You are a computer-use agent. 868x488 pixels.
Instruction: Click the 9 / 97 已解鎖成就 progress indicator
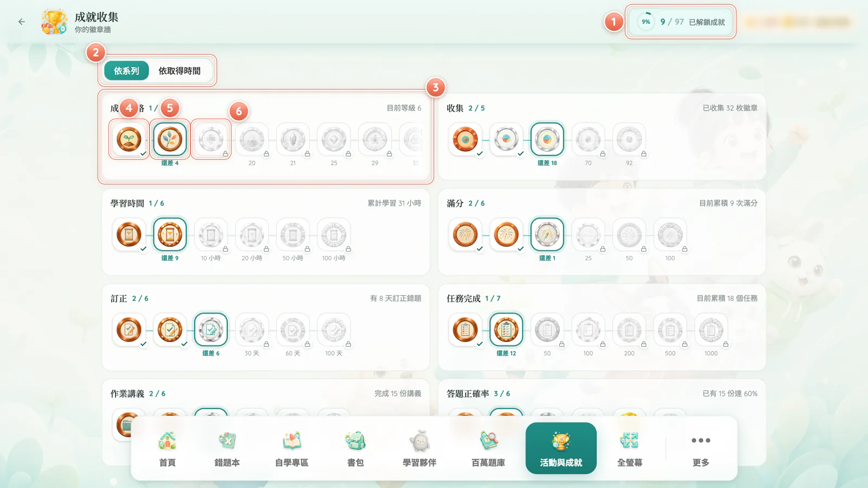(x=681, y=22)
